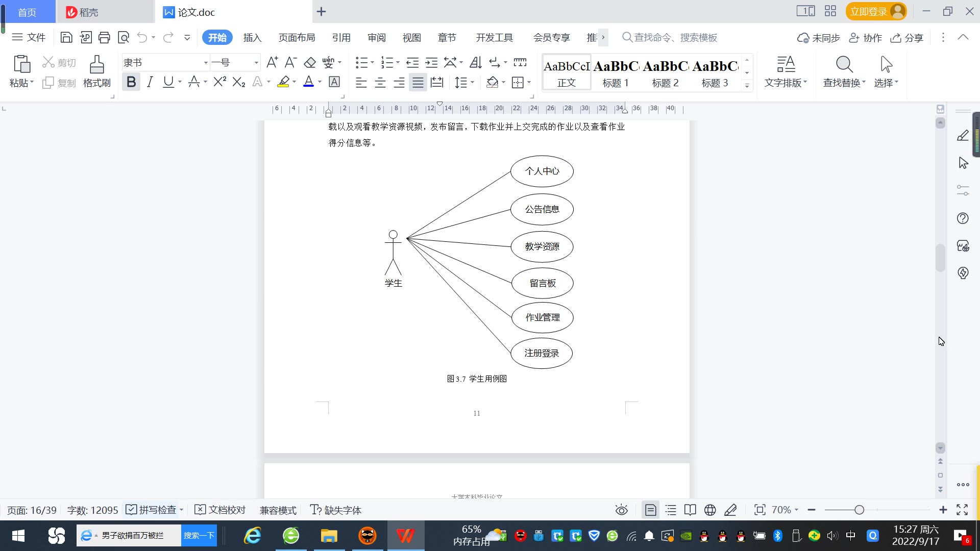Click the vertical scrollbar thumb
The image size is (980, 551).
coord(940,258)
